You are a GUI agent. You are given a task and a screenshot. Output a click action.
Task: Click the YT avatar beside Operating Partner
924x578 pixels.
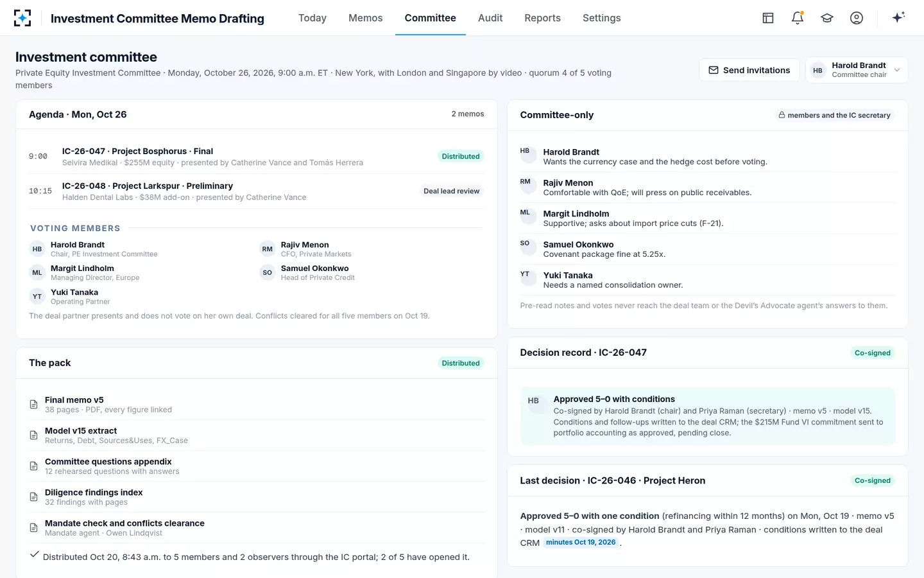[x=37, y=297]
